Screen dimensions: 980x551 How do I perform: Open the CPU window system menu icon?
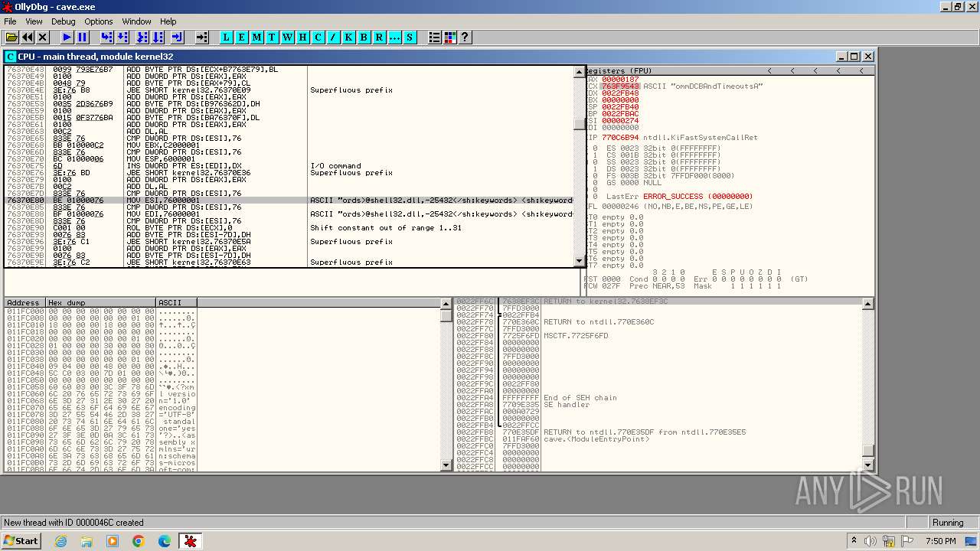tap(11, 57)
